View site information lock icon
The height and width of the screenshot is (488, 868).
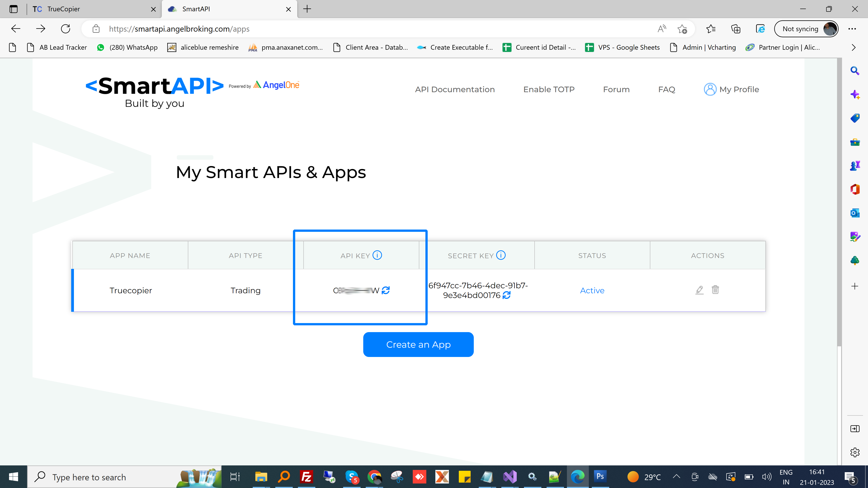click(x=96, y=29)
